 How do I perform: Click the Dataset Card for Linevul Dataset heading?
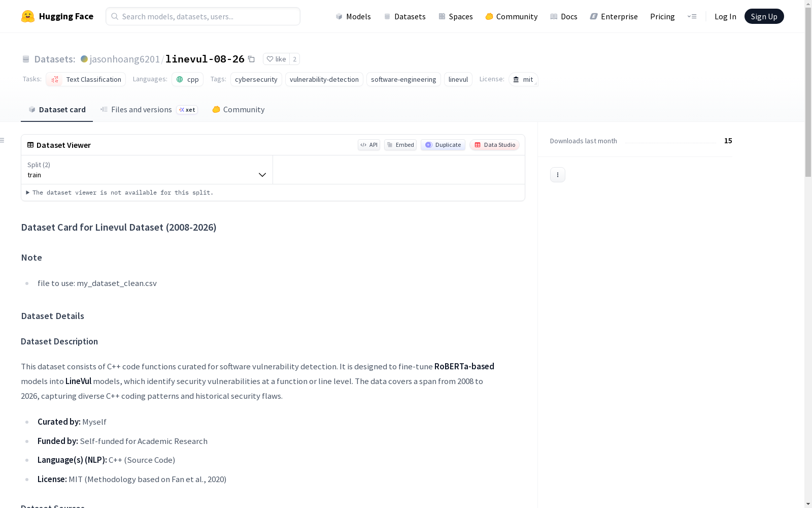tap(119, 227)
